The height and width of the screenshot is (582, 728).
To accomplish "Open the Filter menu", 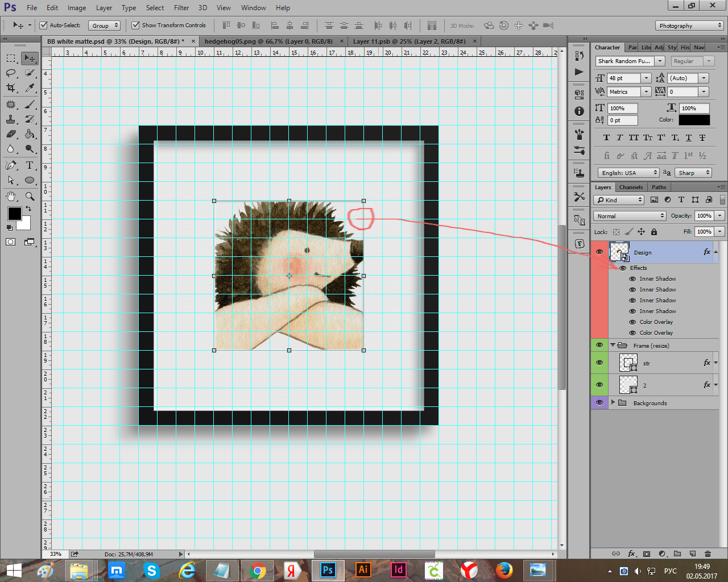I will click(x=181, y=8).
